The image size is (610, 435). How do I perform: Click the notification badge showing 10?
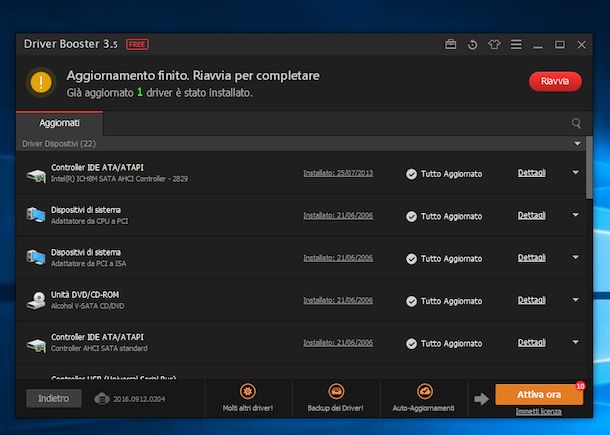[x=580, y=386]
